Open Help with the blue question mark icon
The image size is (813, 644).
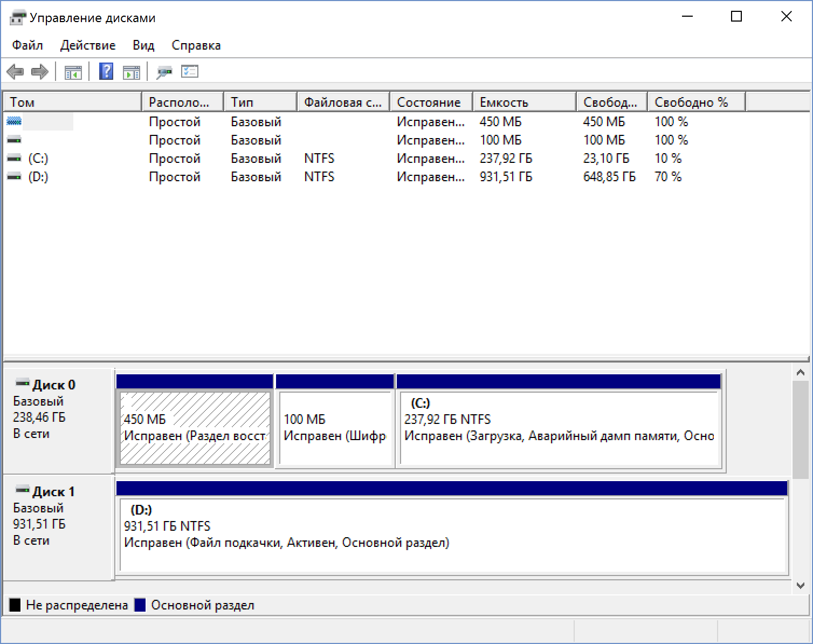tap(106, 72)
